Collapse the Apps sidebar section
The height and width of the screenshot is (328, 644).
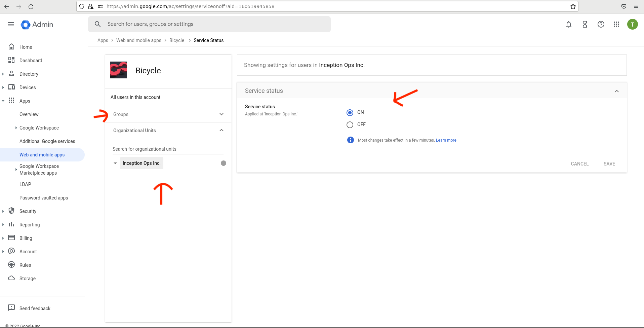tap(3, 101)
